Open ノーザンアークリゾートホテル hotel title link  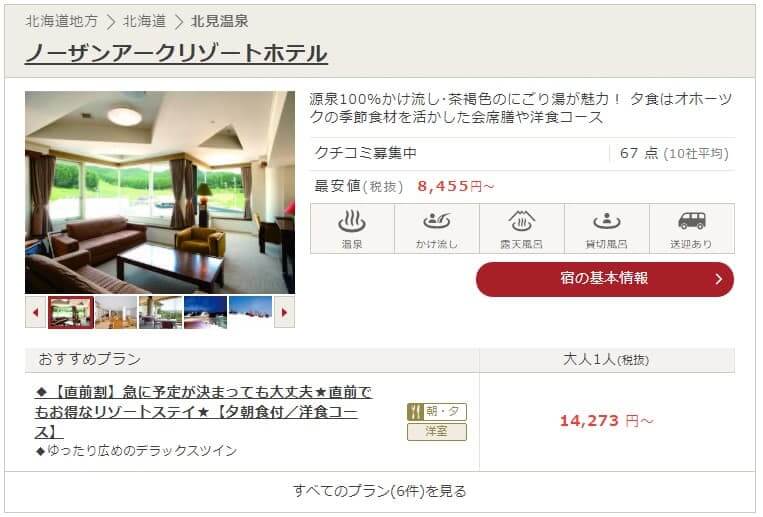click(x=176, y=53)
